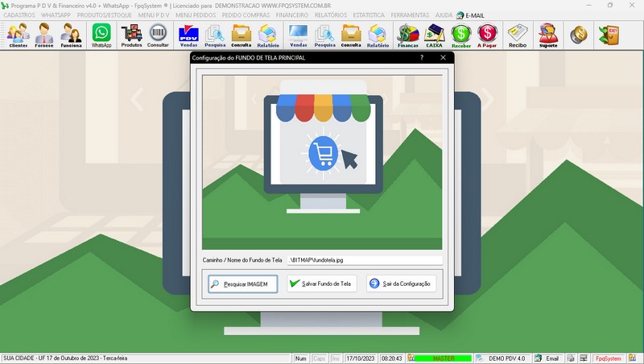Click the printer icon in status bar
This screenshot has width=644, height=364.
[x=571, y=358]
